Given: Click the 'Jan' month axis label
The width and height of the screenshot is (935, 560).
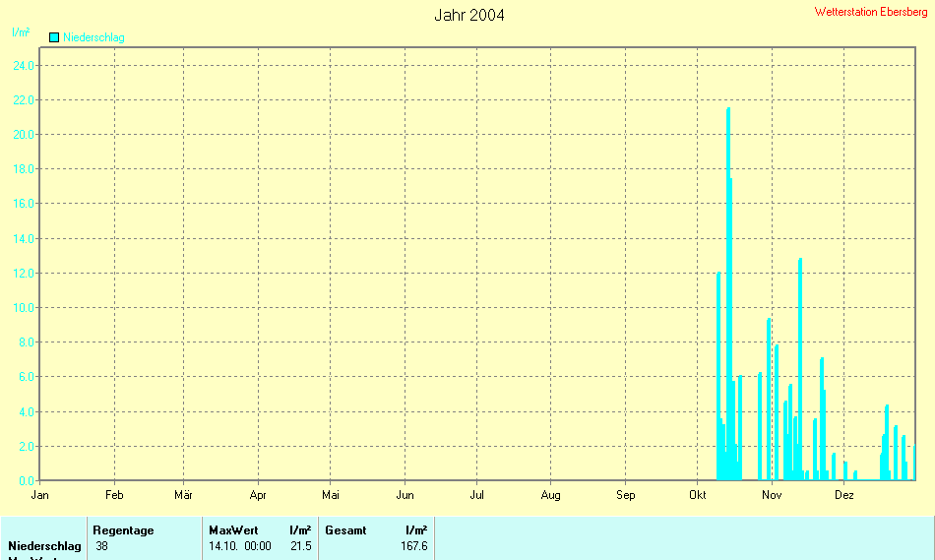Looking at the screenshot, I should 39,495.
